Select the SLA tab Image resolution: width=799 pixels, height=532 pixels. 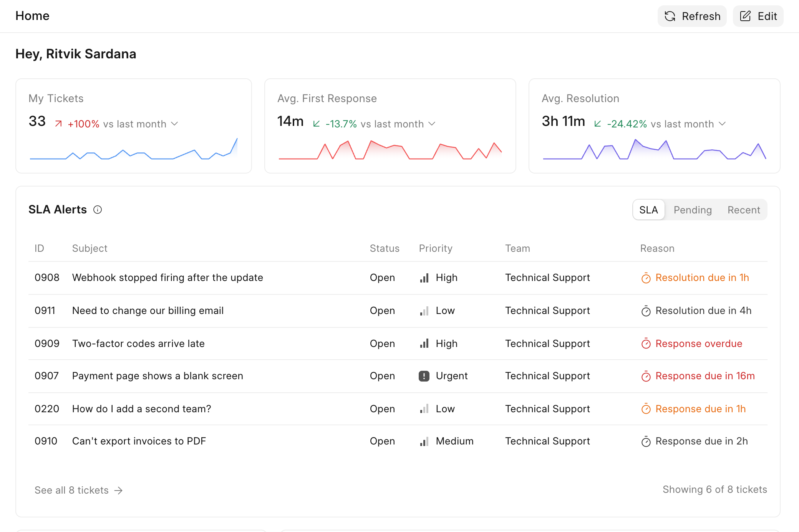point(649,210)
